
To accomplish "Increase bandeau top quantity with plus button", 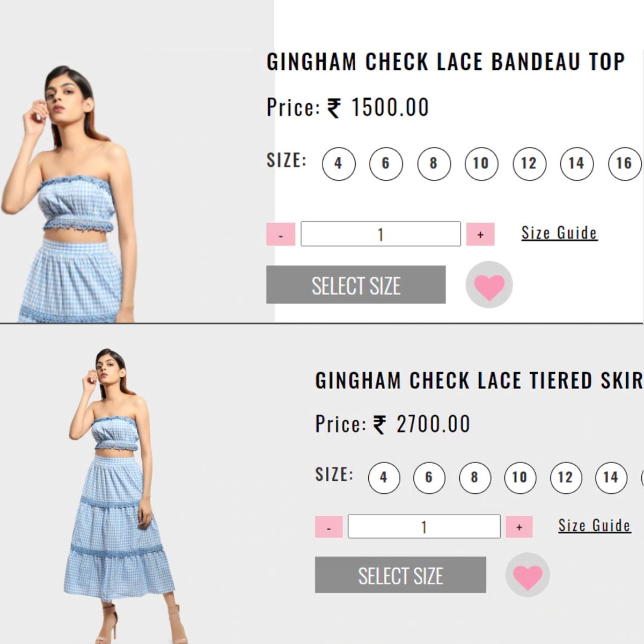I will pos(480,235).
